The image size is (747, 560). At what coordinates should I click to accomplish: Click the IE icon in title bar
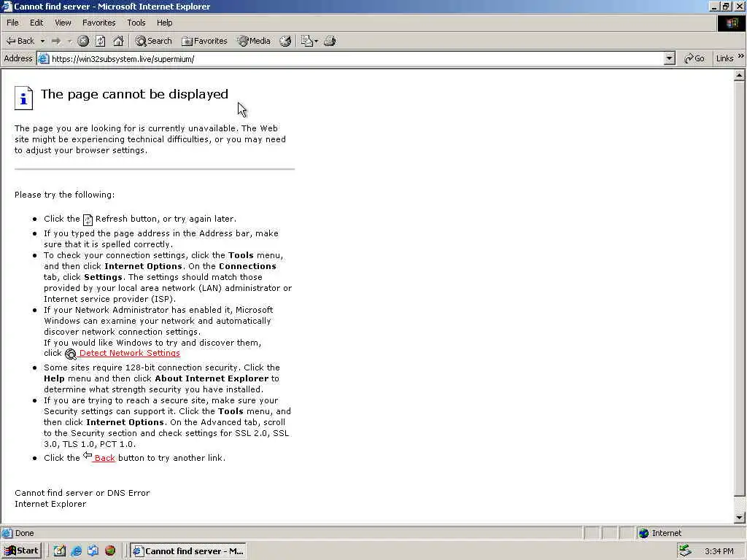click(7, 6)
